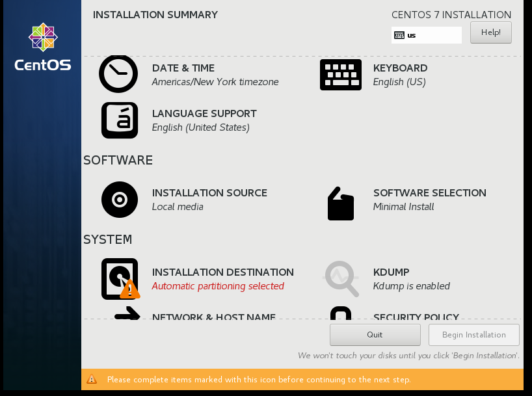532x396 pixels.
Task: Click the Help! button
Action: (x=490, y=33)
